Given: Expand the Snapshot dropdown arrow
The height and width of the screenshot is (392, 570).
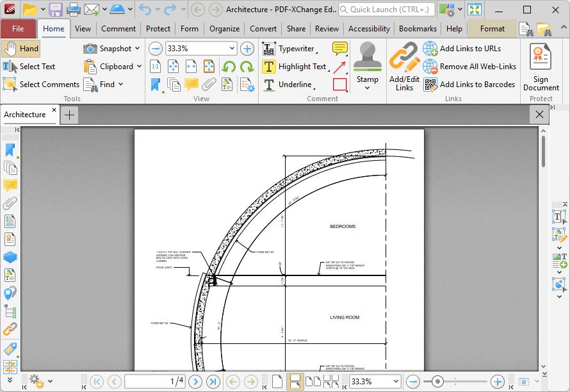Looking at the screenshot, I should [x=138, y=49].
